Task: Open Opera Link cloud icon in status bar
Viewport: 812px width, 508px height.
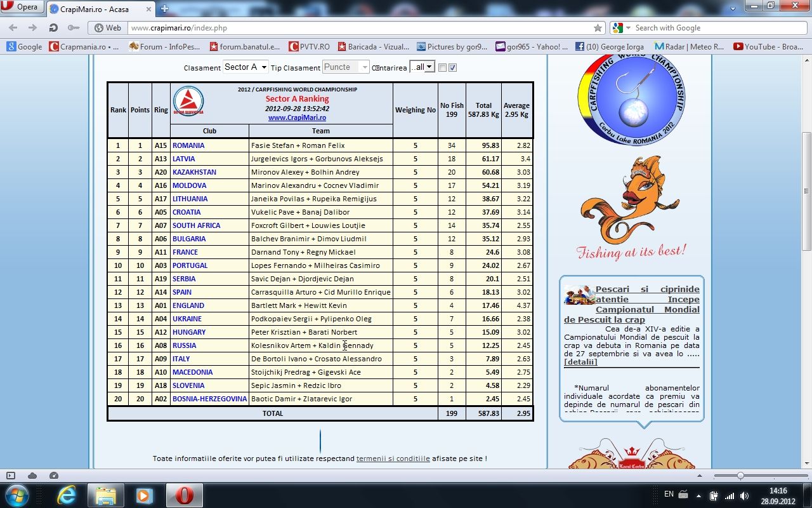Action: point(32,476)
